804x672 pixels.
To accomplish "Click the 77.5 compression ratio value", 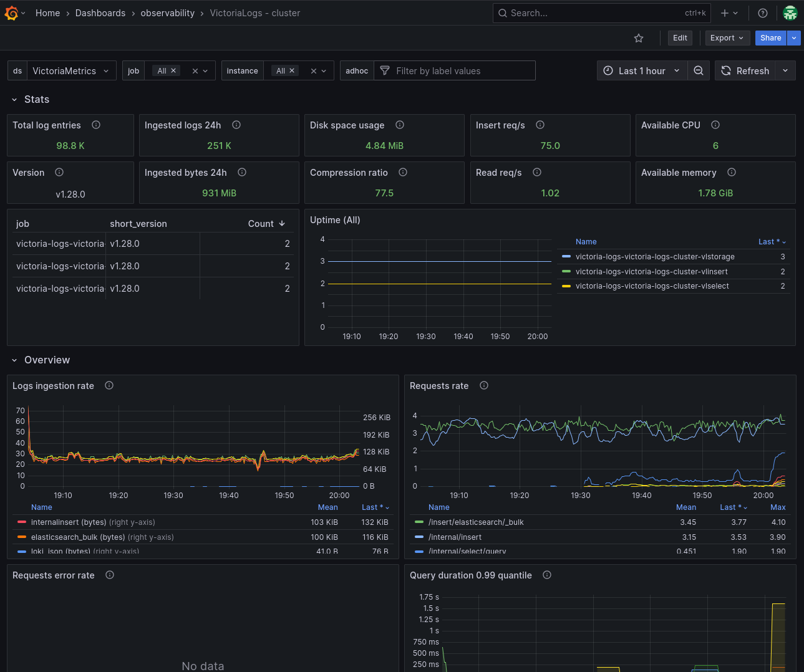I will 384,193.
